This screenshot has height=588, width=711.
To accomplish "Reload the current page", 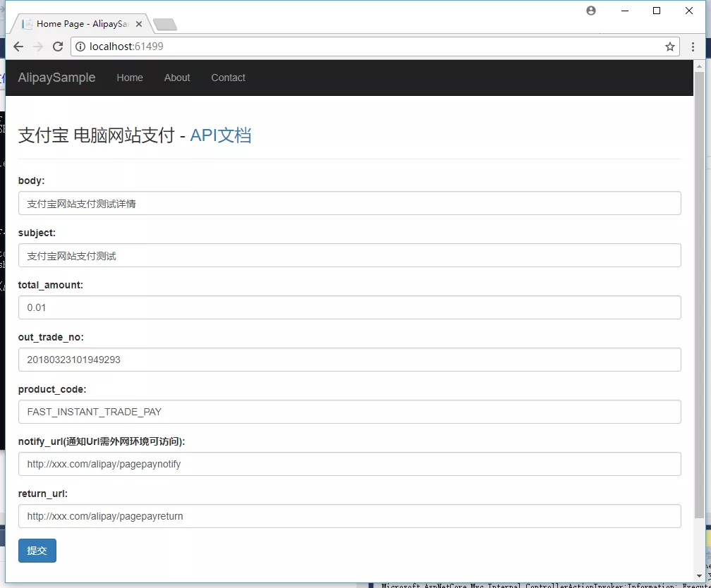I will tap(59, 47).
